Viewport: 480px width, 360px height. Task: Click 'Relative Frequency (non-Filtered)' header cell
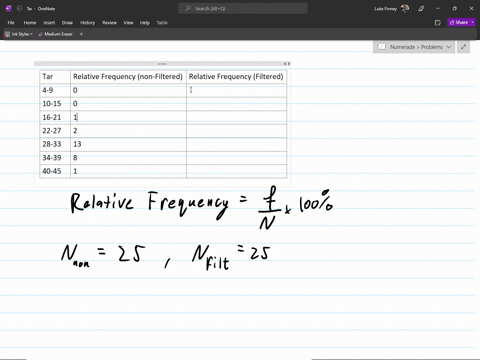(x=128, y=77)
